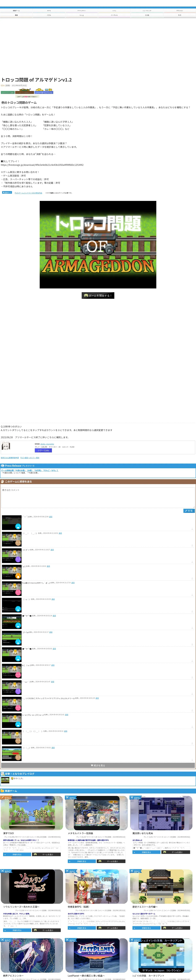Click the blue badge below the game title
Viewport: 196px width, 980px height.
tap(44, 92)
